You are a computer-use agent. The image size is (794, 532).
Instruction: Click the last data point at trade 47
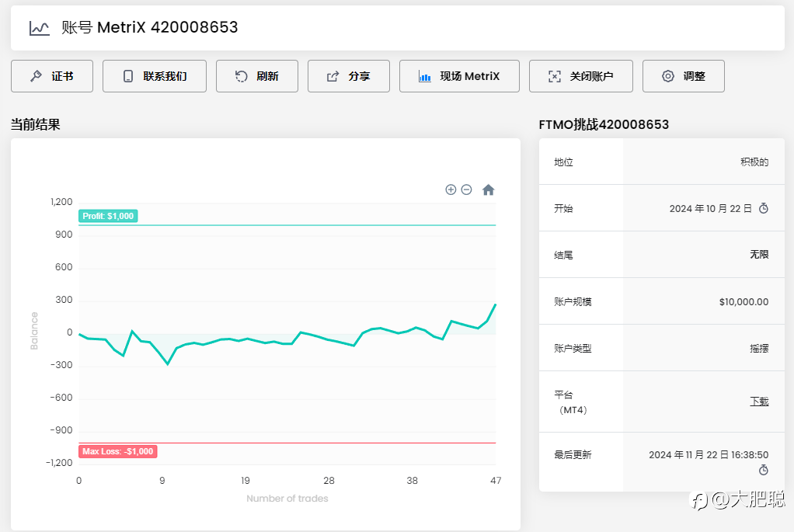tap(496, 304)
